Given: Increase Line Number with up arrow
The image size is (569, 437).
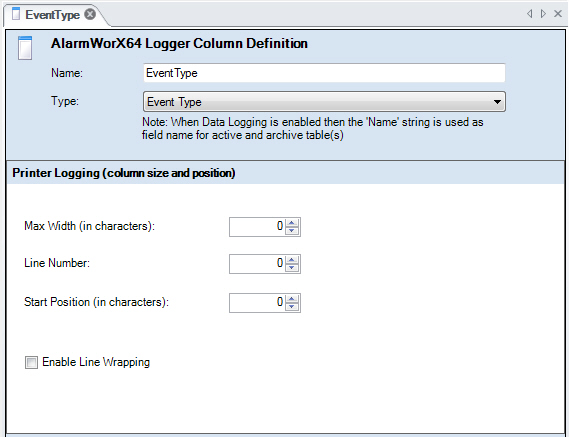Looking at the screenshot, I should click(292, 260).
